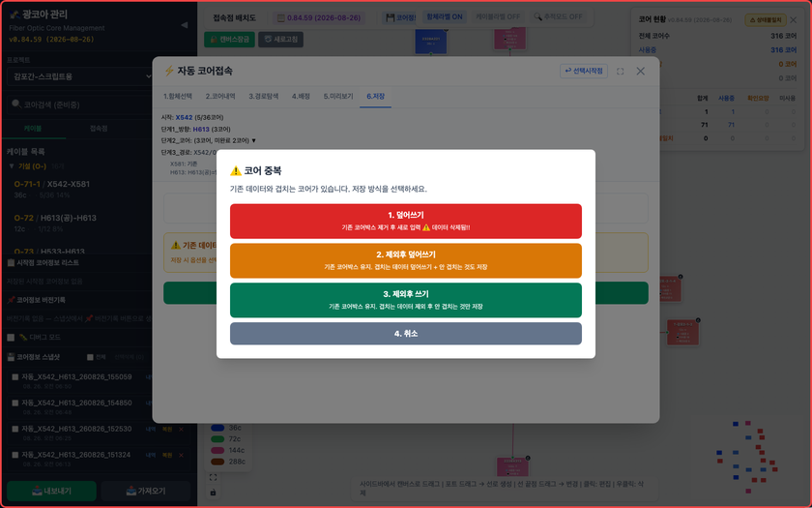Image resolution: width=812 pixels, height=508 pixels.
Task: Click the version badge 0.84.59 (2026-08-26)
Action: 319,17
